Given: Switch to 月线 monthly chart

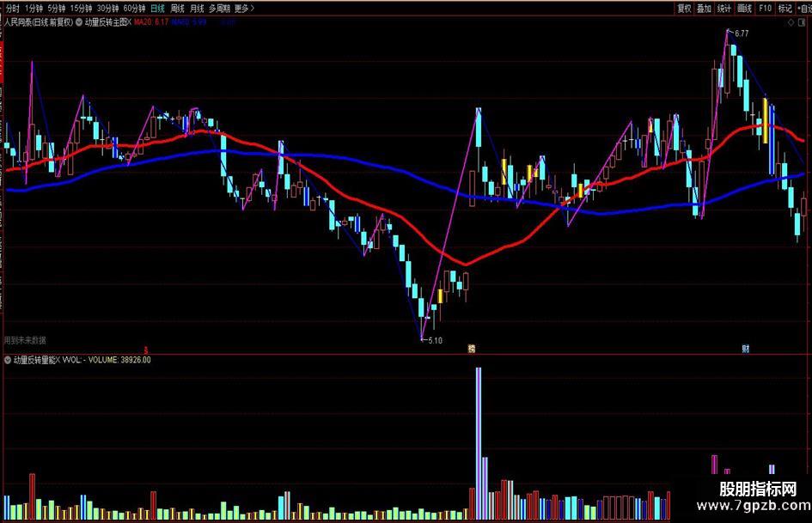Looking at the screenshot, I should coord(197,9).
